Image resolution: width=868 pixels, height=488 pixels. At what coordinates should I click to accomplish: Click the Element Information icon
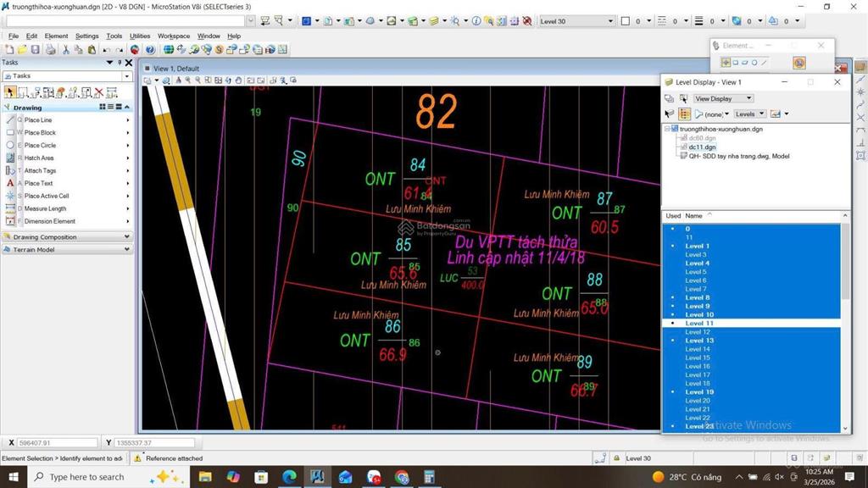[x=476, y=21]
